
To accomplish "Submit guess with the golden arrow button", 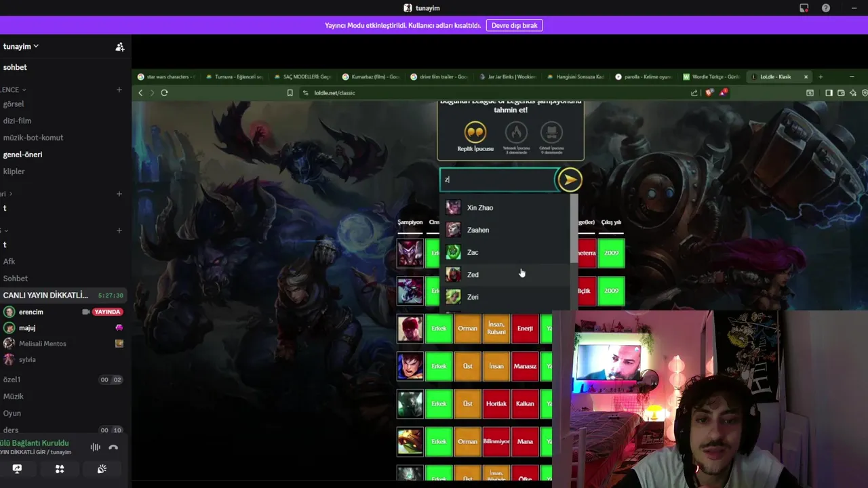I will tap(570, 180).
